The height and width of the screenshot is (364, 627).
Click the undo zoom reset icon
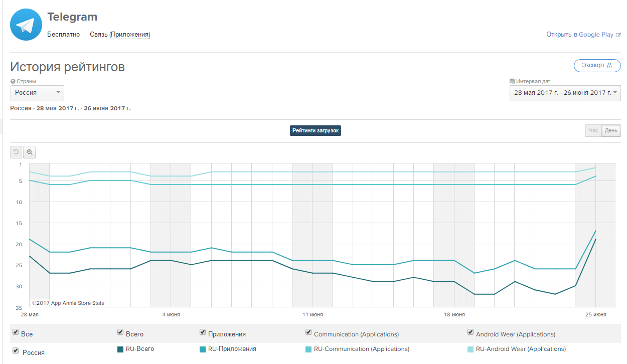tap(16, 152)
